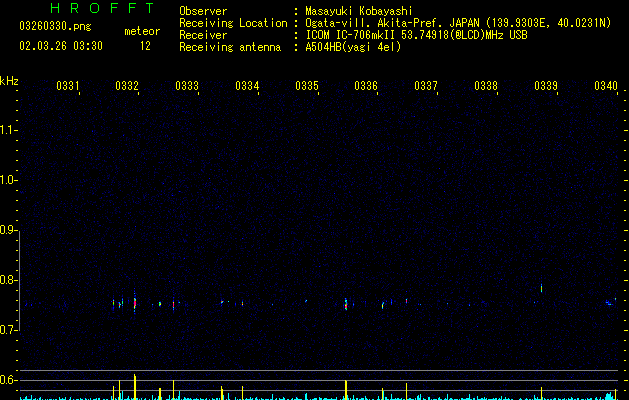Click the meteor label

point(142,31)
